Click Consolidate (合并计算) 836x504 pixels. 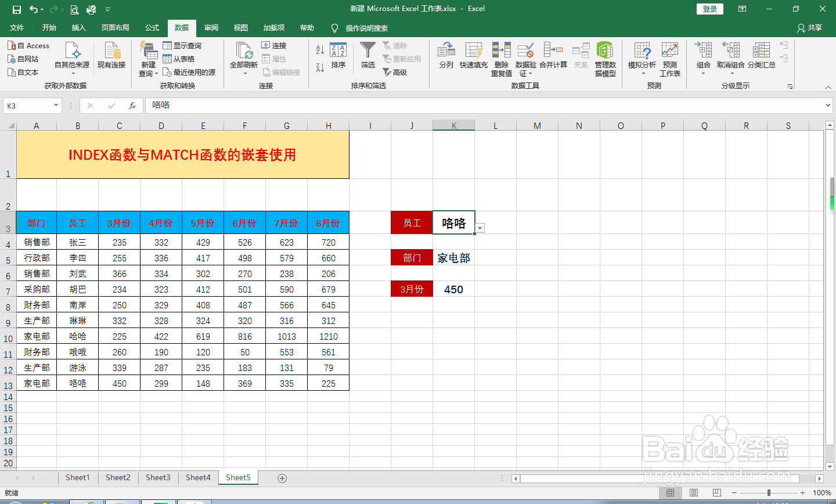553,56
